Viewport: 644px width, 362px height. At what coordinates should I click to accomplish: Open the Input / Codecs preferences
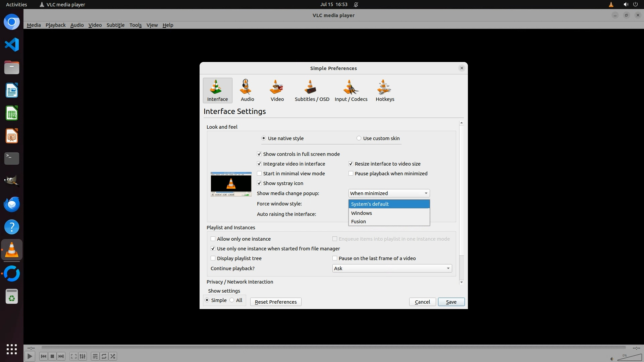pyautogui.click(x=351, y=90)
